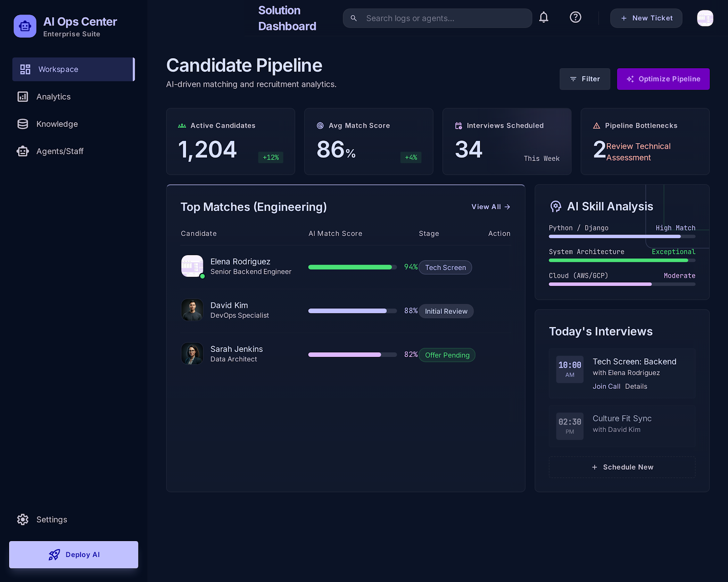Screen dimensions: 728x582
Task: Click the AI Ops Center robot logo
Action: [x=25, y=26]
